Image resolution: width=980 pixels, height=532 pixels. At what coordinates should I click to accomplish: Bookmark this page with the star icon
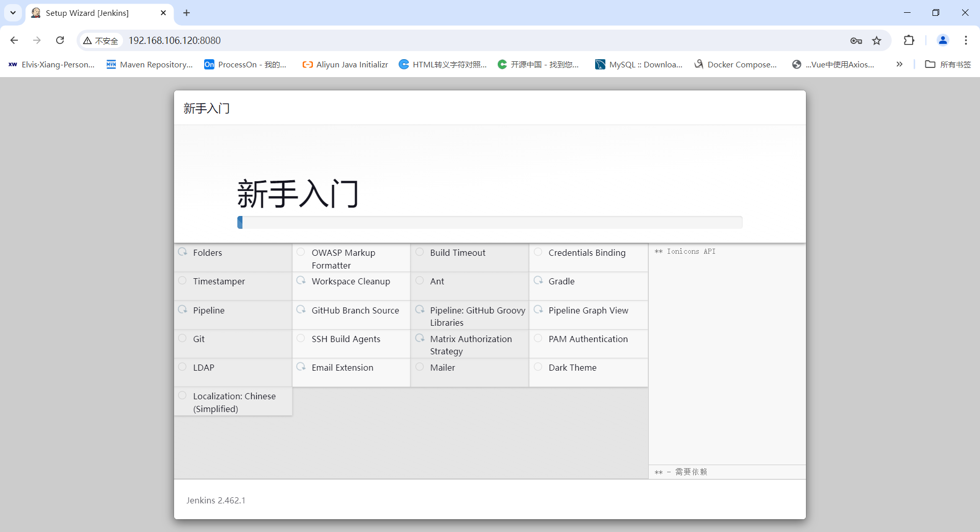876,40
